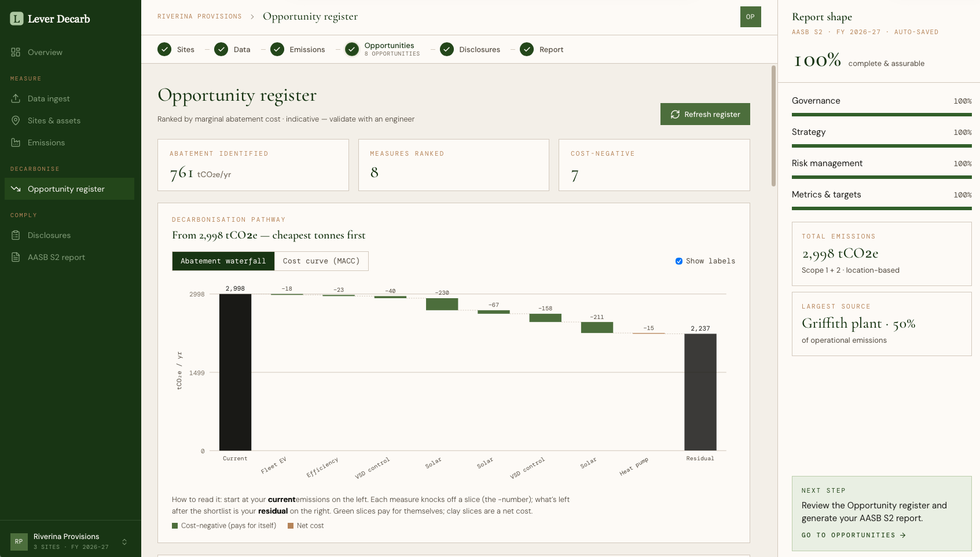Click the Report step checkmark icon
The height and width of the screenshot is (557, 980).
point(527,49)
